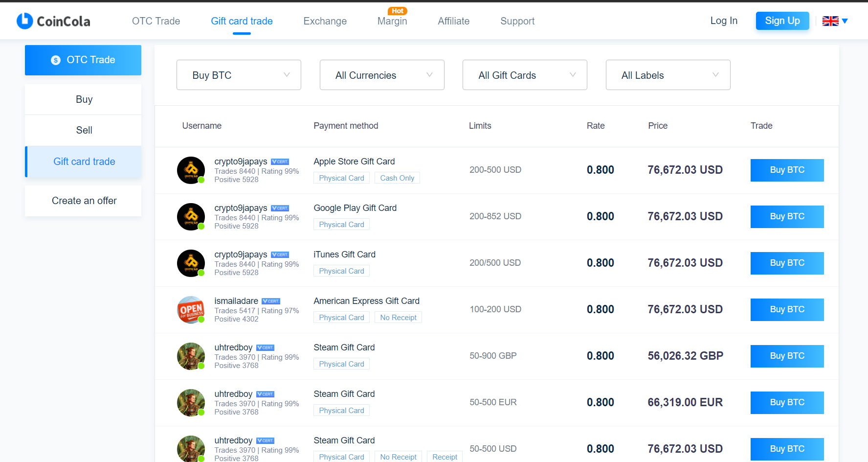This screenshot has width=868, height=462.
Task: Click CERT badge in iTunes Gift Card row
Action: point(280,254)
